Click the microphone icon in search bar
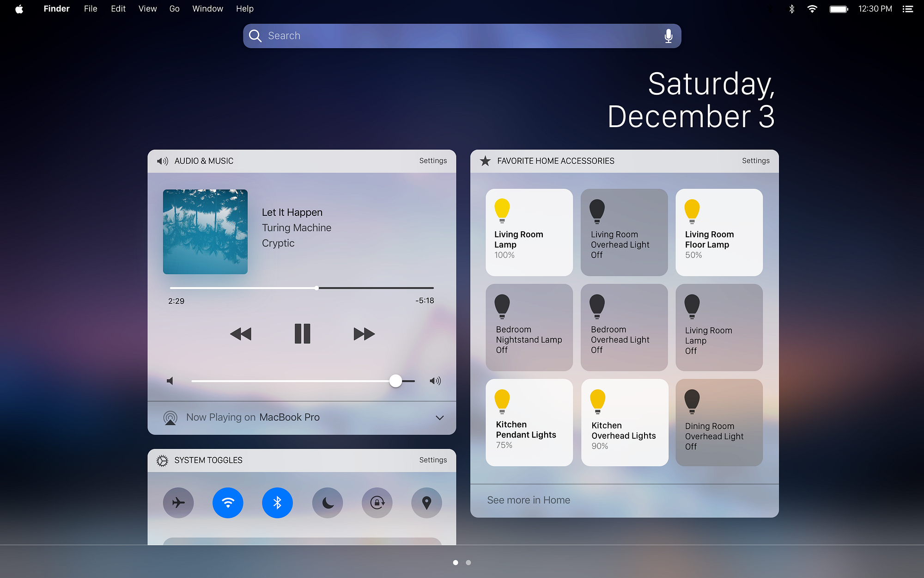This screenshot has height=578, width=924. tap(668, 36)
